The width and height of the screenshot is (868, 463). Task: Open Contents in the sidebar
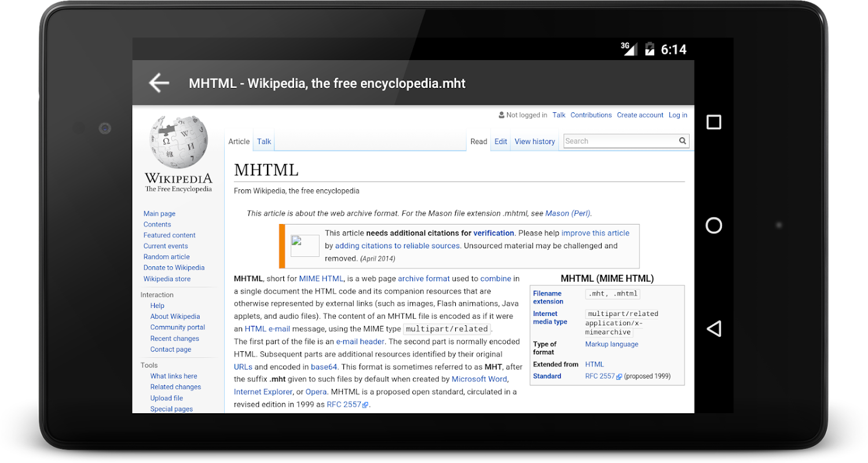[158, 225]
